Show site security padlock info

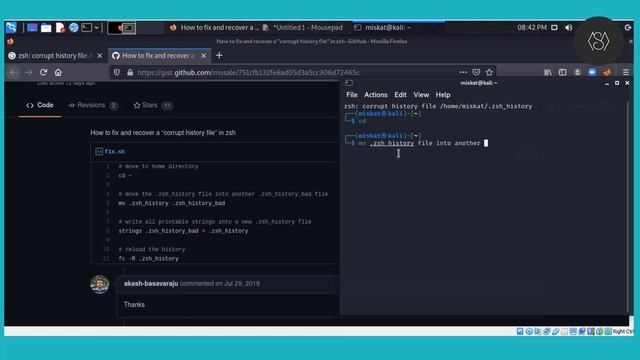[130, 72]
